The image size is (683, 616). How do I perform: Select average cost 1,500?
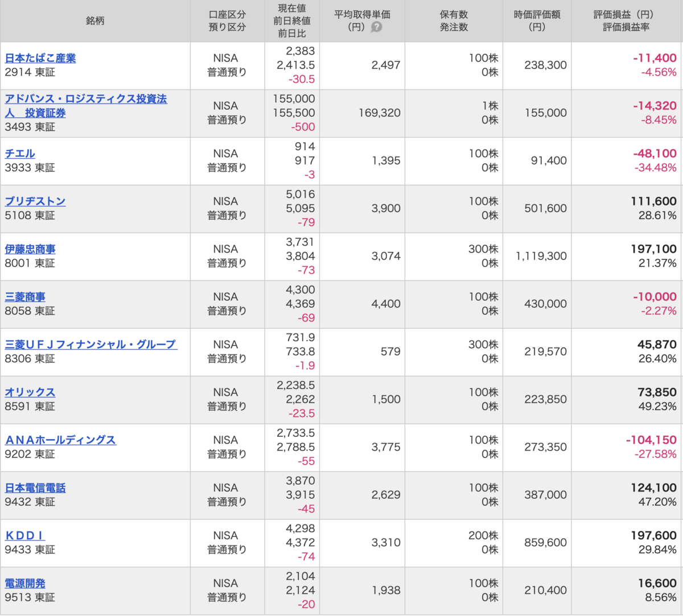[386, 399]
